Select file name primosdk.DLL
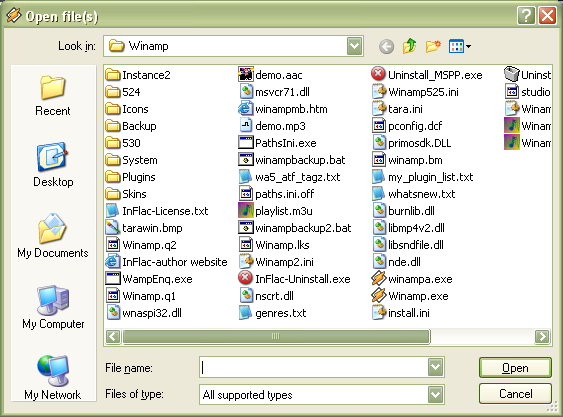The height and width of the screenshot is (417, 563). click(419, 143)
